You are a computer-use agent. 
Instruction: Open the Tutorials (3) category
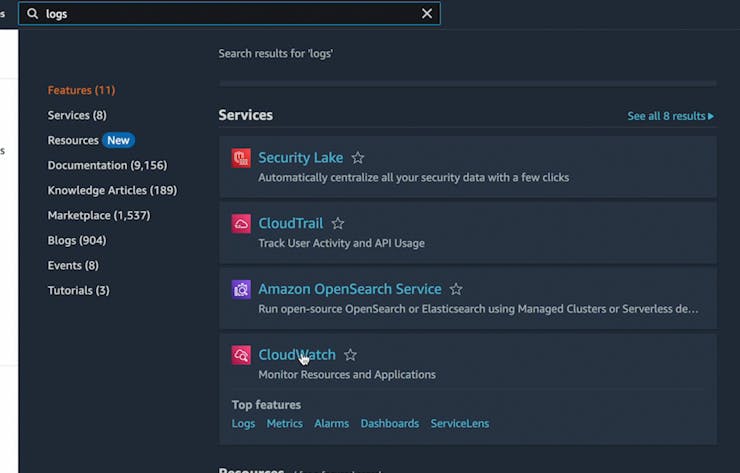(x=78, y=290)
